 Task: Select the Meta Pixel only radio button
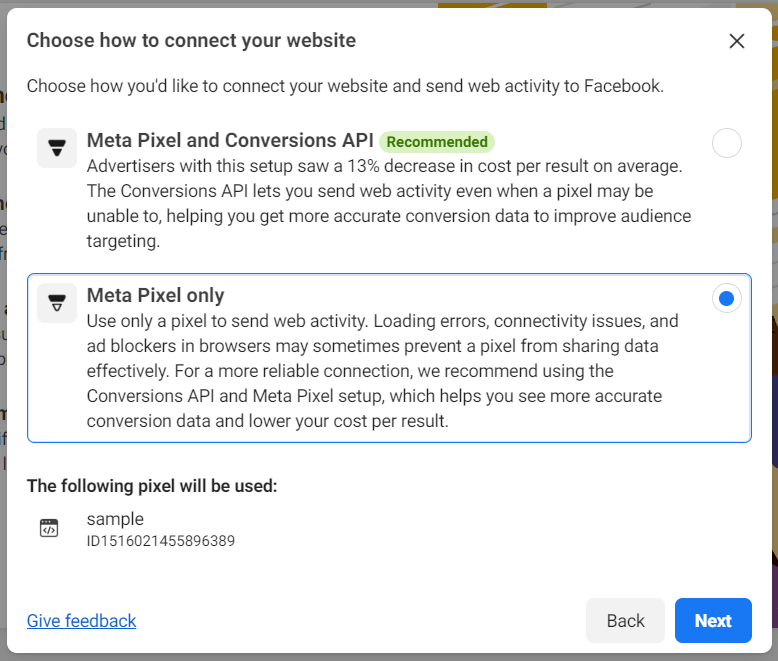(x=726, y=299)
